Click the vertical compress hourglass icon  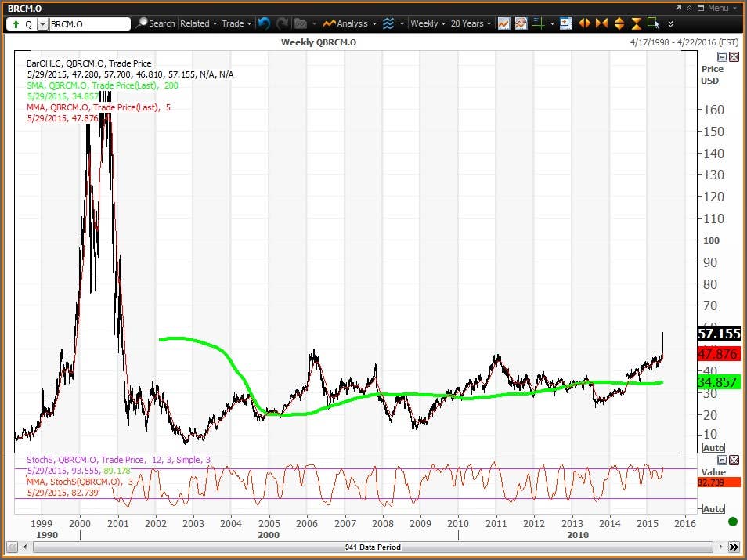(x=636, y=23)
